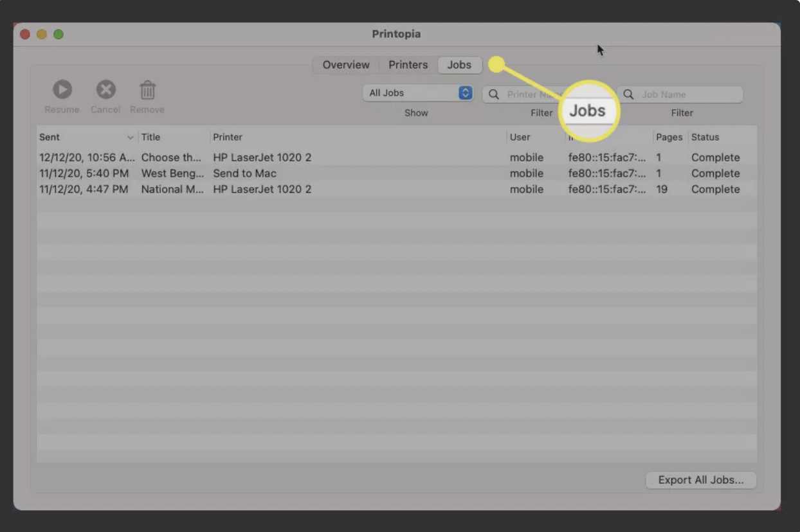Sort by the Status column header
This screenshot has width=800, height=532.
pyautogui.click(x=705, y=137)
